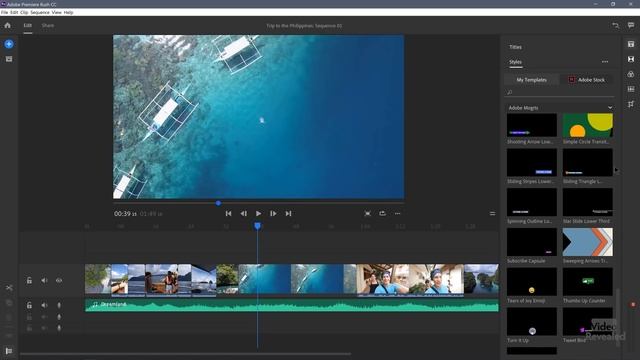Toggle fit-to-screen preview icon
Screen dimensions: 640x360
(x=367, y=213)
